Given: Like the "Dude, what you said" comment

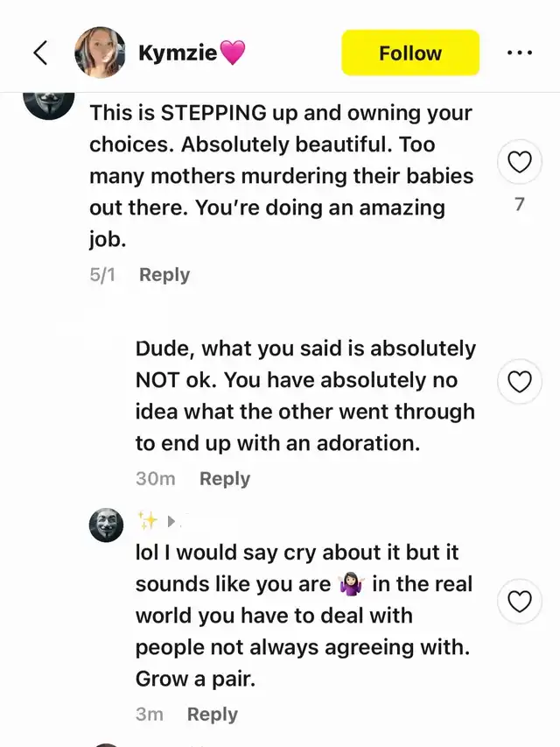Looking at the screenshot, I should [x=520, y=382].
